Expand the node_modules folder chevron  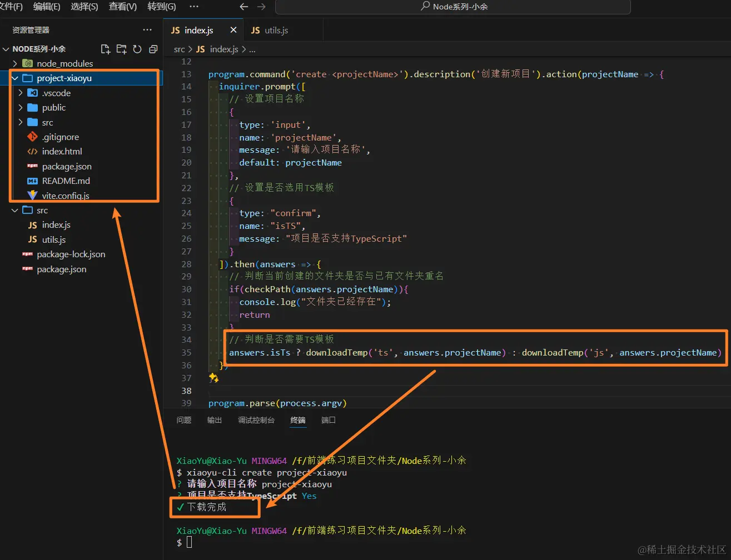click(x=15, y=63)
